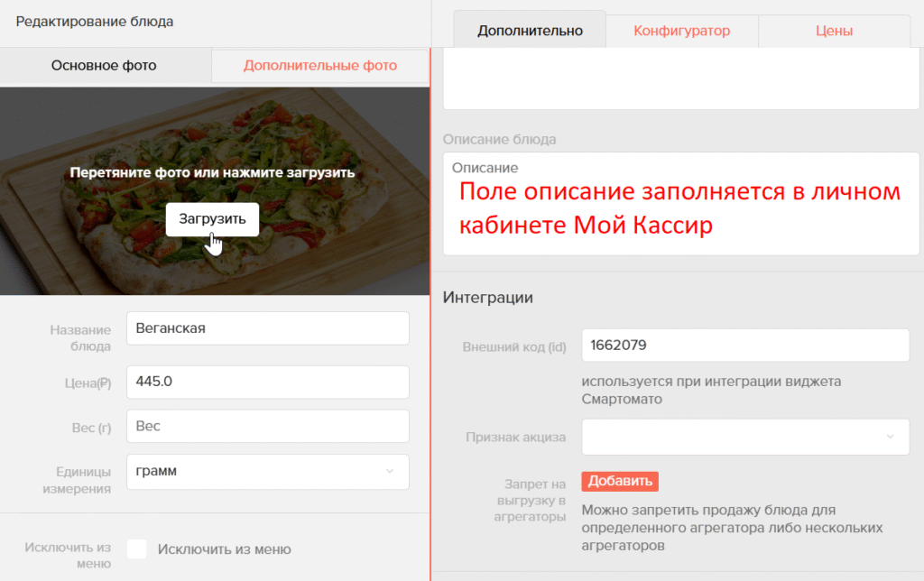Select the Дополнительно tab

530,31
